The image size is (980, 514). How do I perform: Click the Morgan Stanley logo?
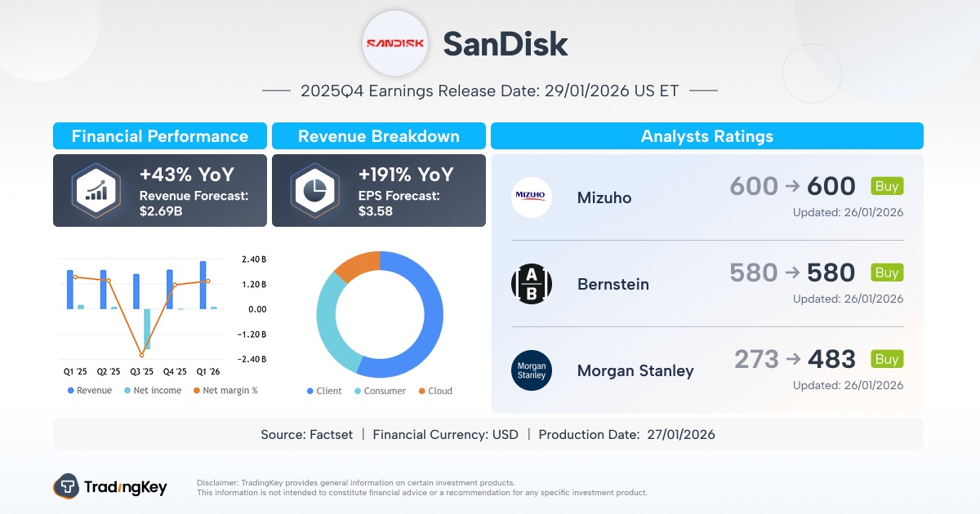(x=532, y=370)
